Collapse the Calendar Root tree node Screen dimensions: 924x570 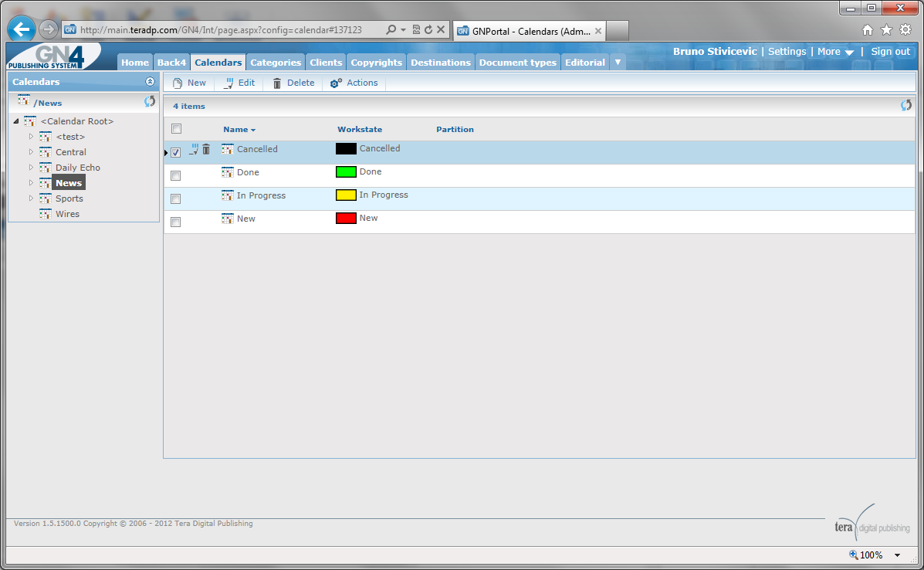coord(16,120)
